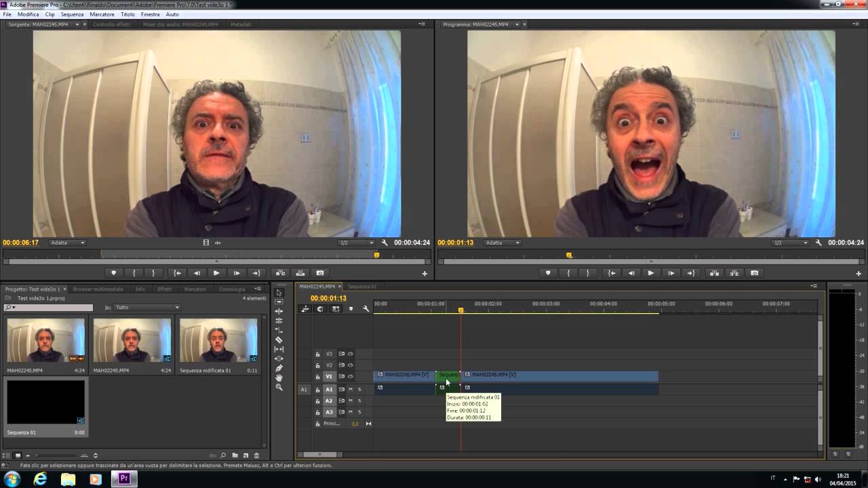The image size is (868, 488).
Task: Switch to Sequenza 01 timeline tab
Action: coord(362,286)
